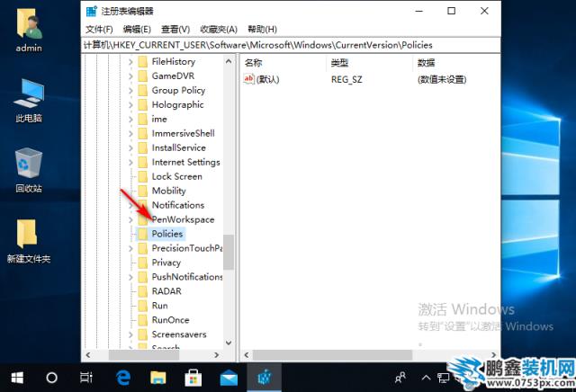Expand the ime key

(130, 120)
